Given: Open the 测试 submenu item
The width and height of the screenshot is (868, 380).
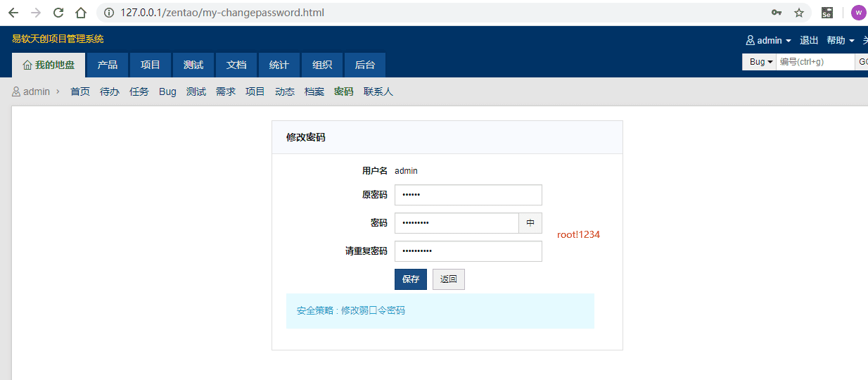Looking at the screenshot, I should [x=196, y=91].
